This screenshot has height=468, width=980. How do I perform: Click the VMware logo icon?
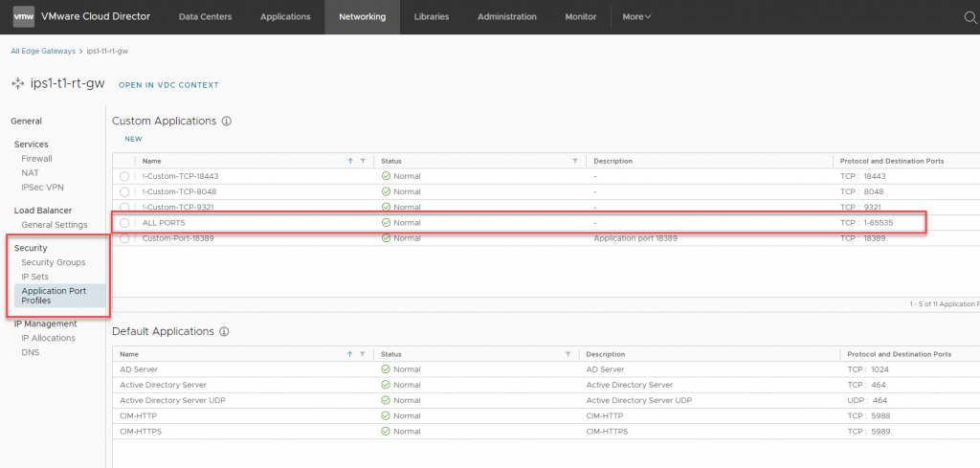coord(24,16)
